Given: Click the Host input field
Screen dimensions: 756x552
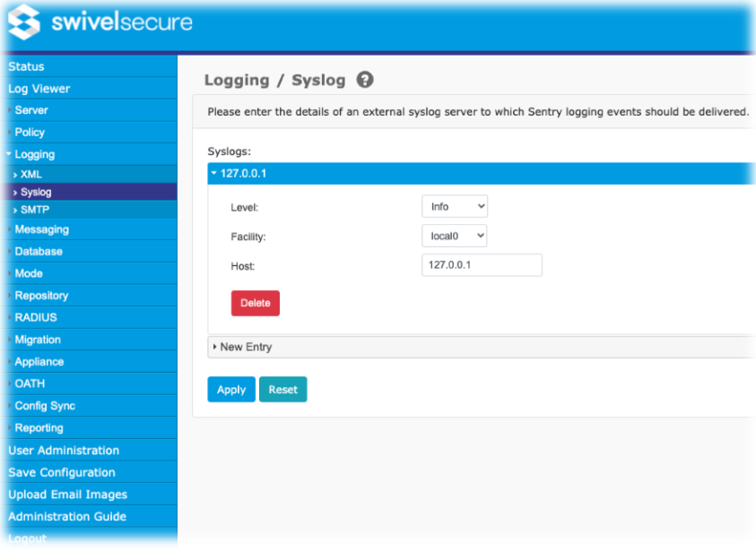Looking at the screenshot, I should (482, 265).
